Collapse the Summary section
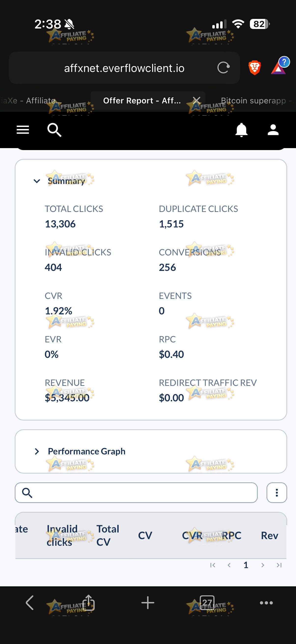The image size is (296, 644). pyautogui.click(x=37, y=181)
